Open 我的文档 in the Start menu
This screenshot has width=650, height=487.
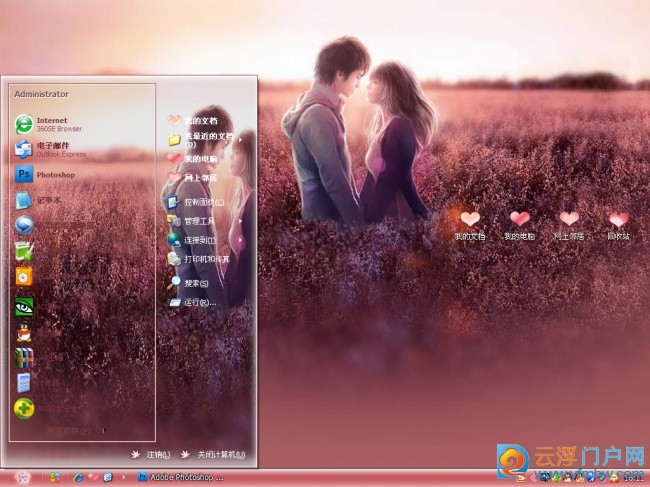[x=193, y=121]
